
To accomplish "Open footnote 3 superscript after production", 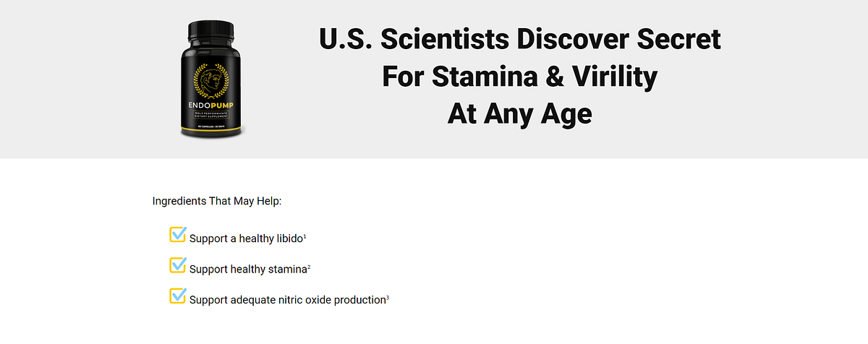I will tap(388, 296).
